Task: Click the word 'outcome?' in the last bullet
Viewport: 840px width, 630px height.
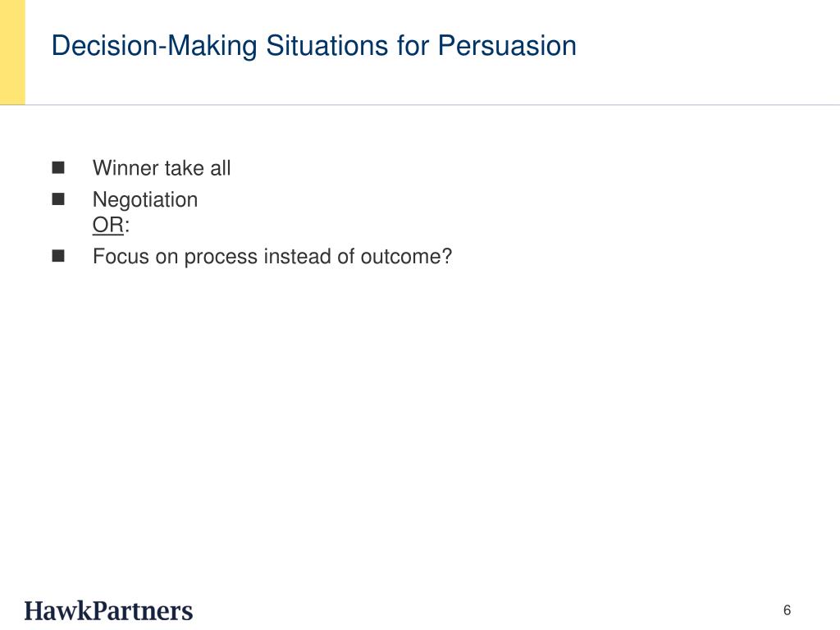Action: click(406, 257)
